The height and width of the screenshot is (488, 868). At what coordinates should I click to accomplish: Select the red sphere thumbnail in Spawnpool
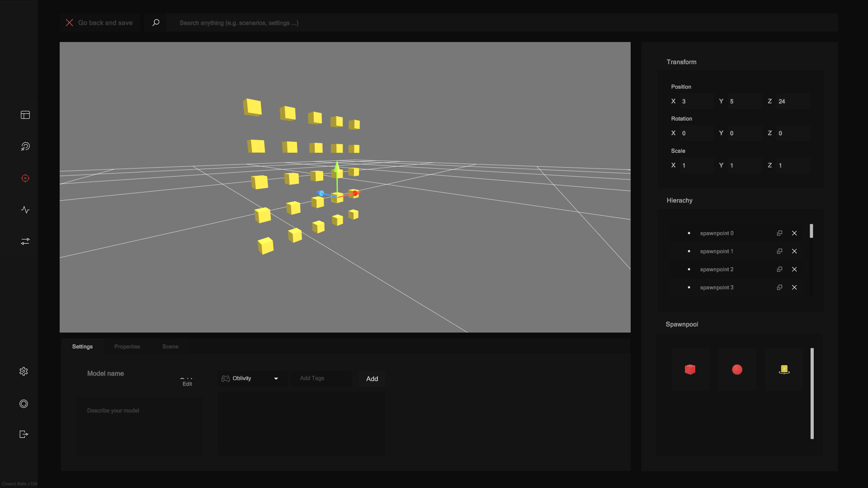pos(737,370)
